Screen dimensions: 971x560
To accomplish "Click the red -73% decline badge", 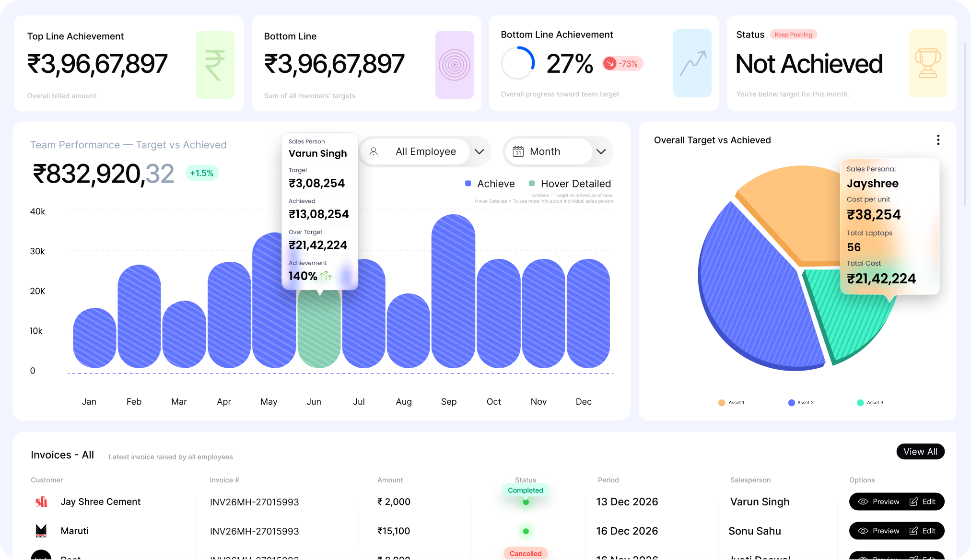I will (623, 64).
